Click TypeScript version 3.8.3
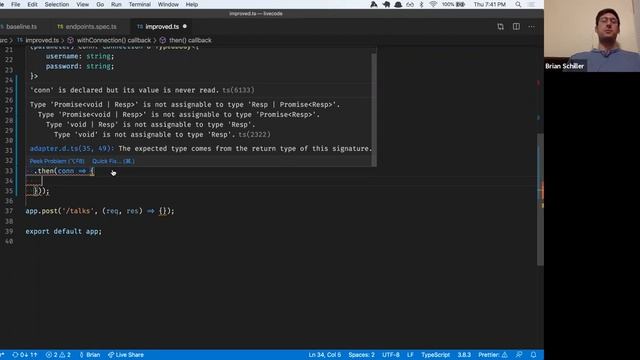Image resolution: width=640 pixels, height=360 pixels. (464, 355)
